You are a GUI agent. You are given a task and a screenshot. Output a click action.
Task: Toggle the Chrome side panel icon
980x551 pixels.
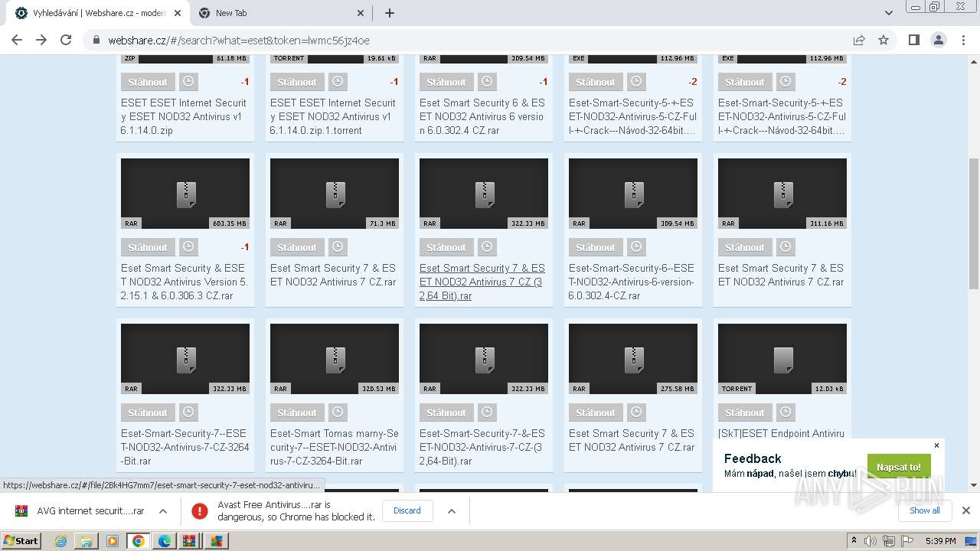(913, 40)
